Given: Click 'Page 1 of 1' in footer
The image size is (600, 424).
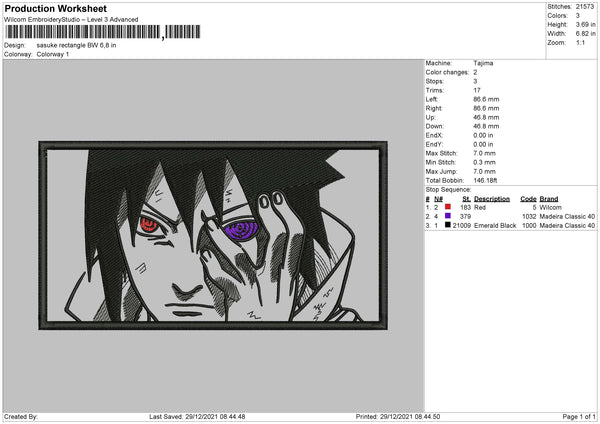Looking at the screenshot, I should [579, 417].
